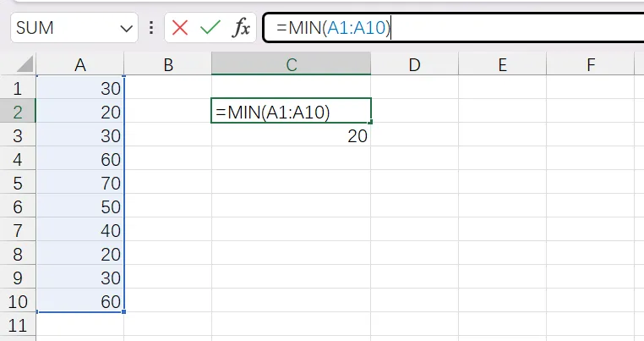Open the three-dot formula bar options handle
The image size is (644, 341).
click(151, 28)
